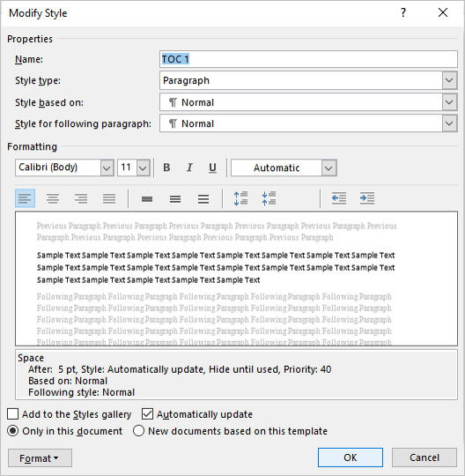Image resolution: width=465 pixels, height=476 pixels.
Task: Select center alignment icon
Action: (53, 198)
